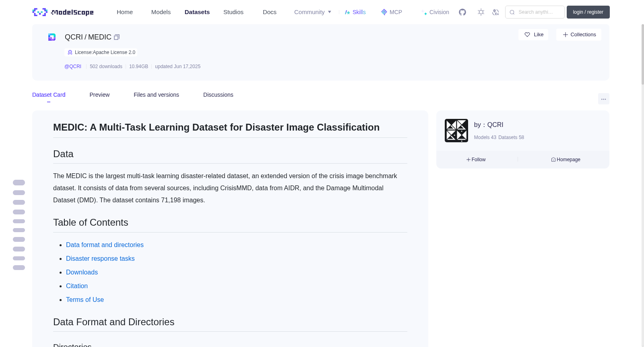Expand the Community dropdown menu
The width and height of the screenshot is (644, 347).
point(313,12)
